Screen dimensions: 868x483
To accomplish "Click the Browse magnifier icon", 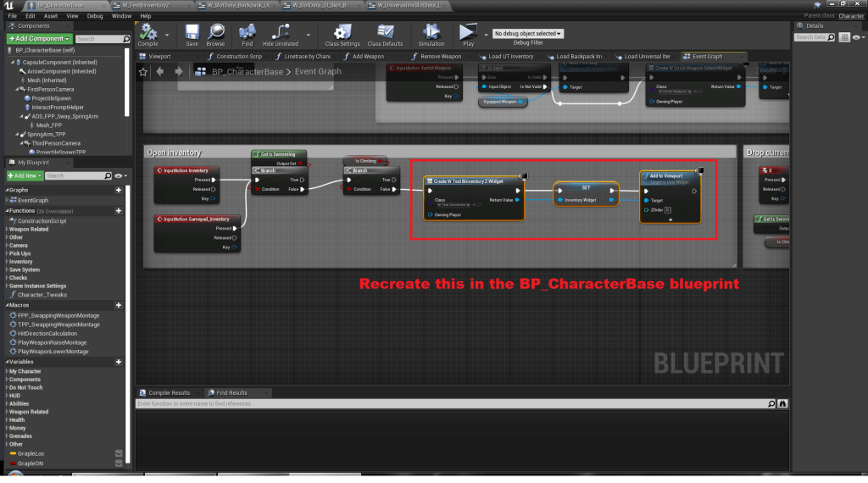I will point(216,33).
